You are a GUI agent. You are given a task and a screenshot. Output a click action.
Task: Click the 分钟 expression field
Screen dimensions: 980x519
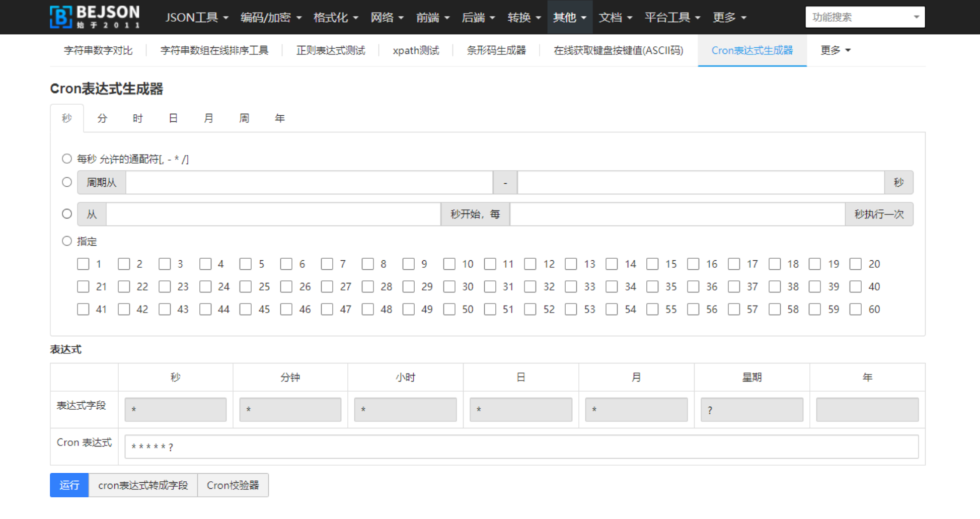(290, 410)
